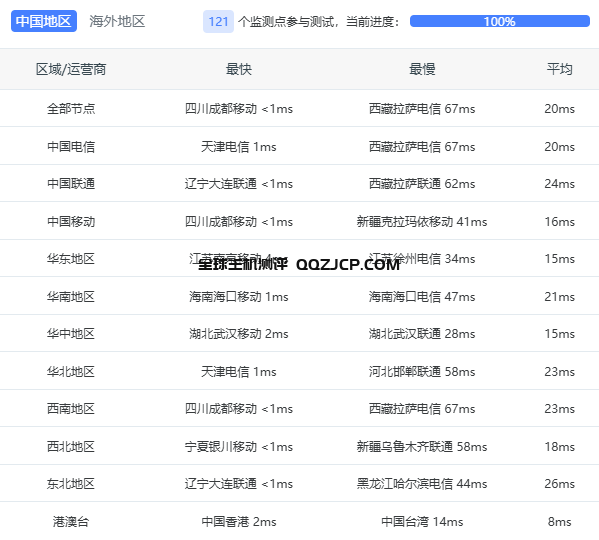Click the 区域/运营商 column header

[x=71, y=69]
